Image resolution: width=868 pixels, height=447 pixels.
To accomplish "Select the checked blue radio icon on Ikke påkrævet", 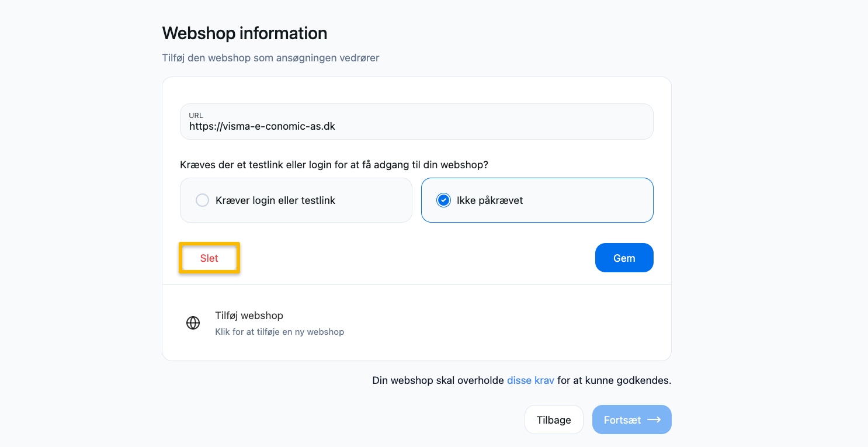I will (x=443, y=200).
